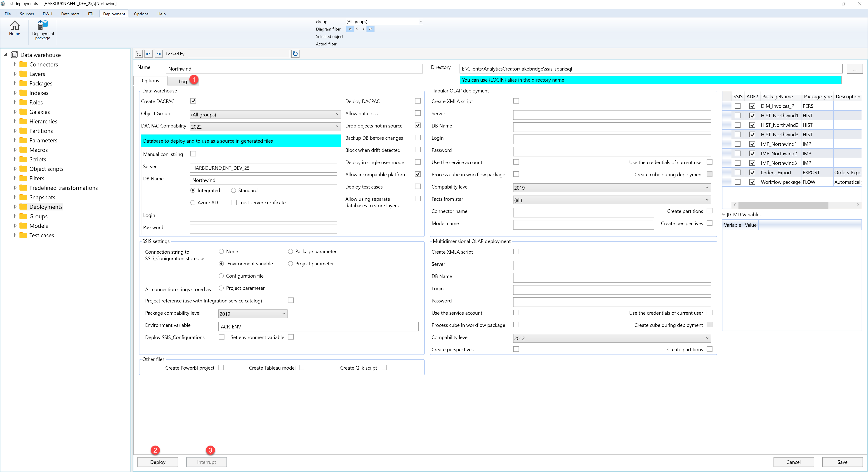This screenshot has width=868, height=472.
Task: Toggle Drop objects not in source
Action: [x=418, y=125]
